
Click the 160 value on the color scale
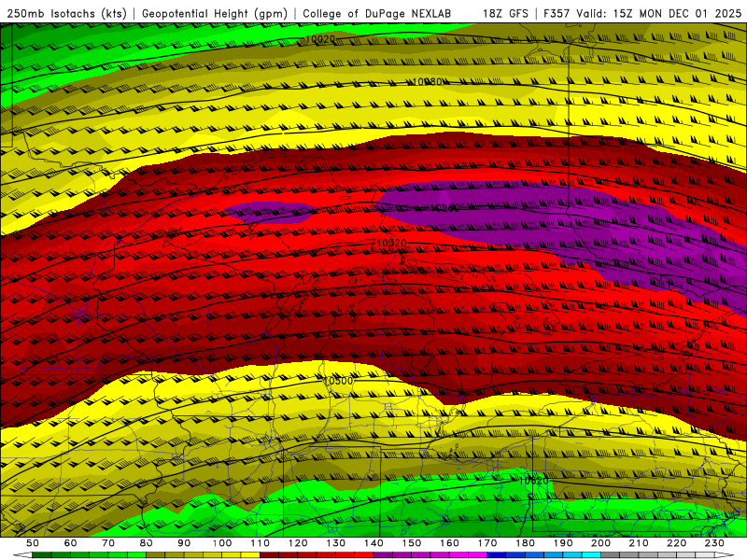click(449, 543)
